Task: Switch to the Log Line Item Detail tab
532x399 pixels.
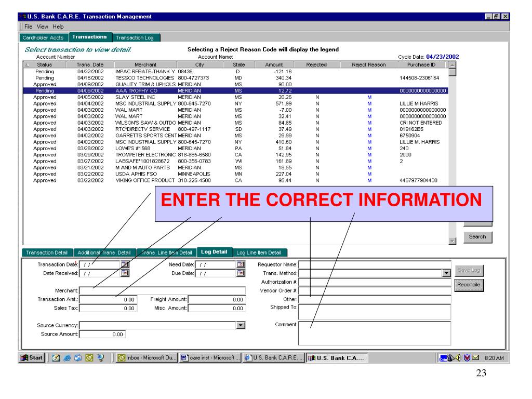Action: point(259,253)
